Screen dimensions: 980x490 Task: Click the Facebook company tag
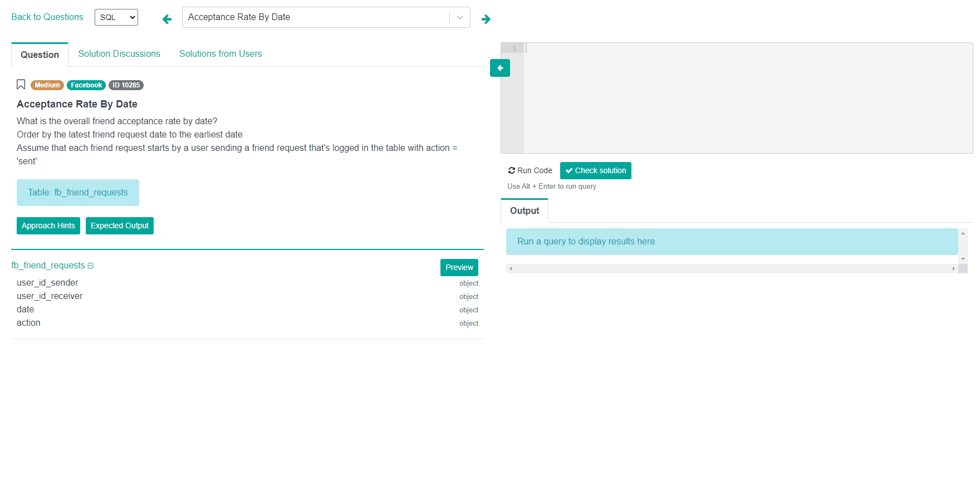pyautogui.click(x=86, y=85)
